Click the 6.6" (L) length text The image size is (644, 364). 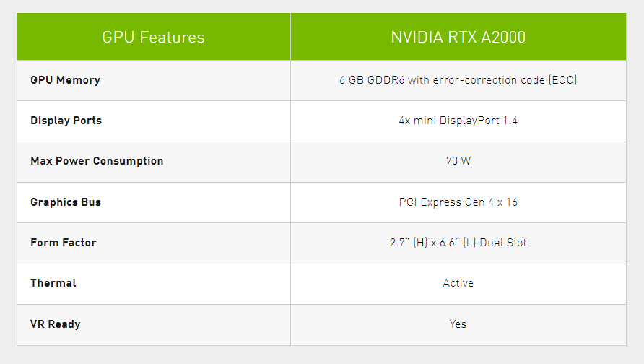458,243
